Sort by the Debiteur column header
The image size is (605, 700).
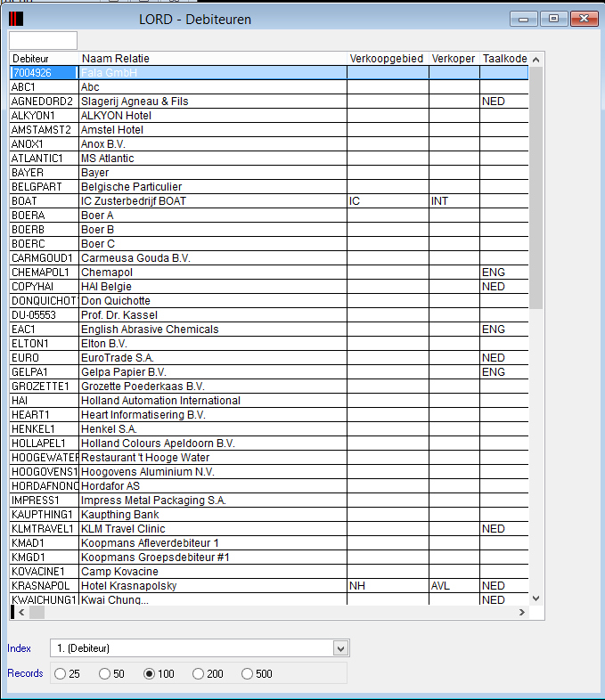click(45, 59)
